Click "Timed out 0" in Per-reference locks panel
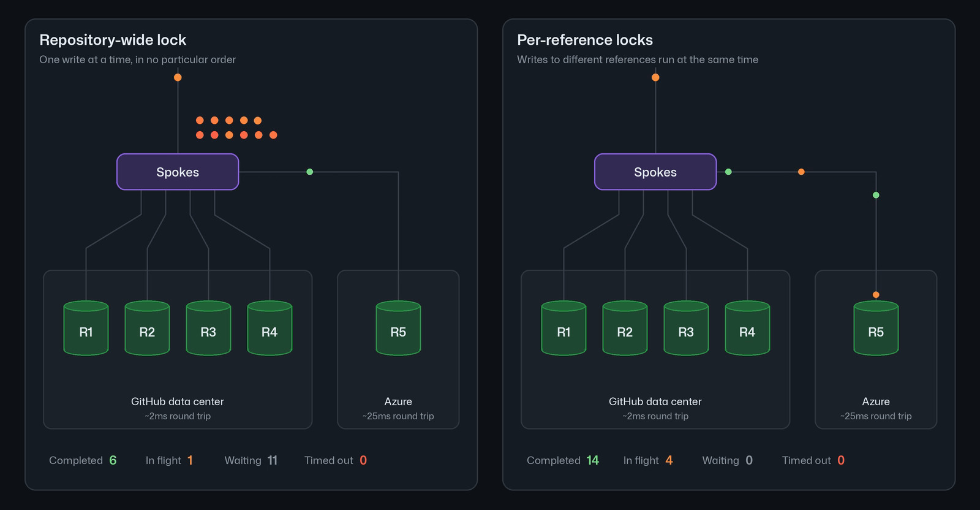Image resolution: width=980 pixels, height=510 pixels. pyautogui.click(x=813, y=460)
